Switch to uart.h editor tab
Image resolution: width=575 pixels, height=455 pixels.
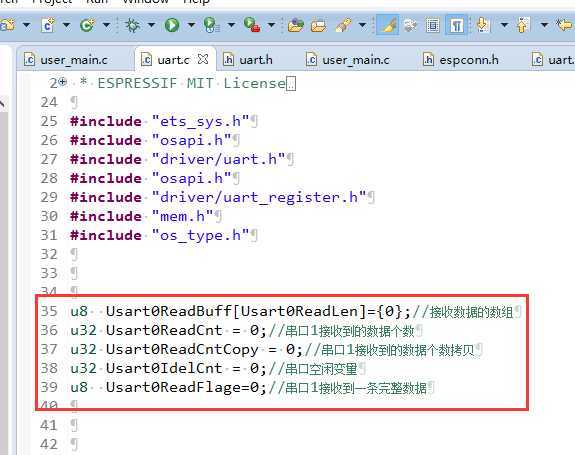tap(248, 59)
